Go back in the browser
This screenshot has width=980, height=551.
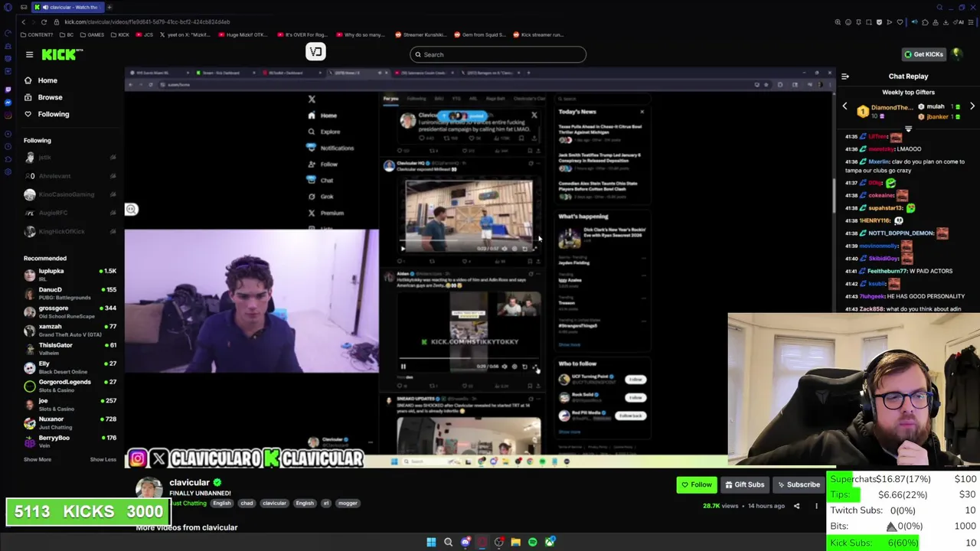[23, 22]
